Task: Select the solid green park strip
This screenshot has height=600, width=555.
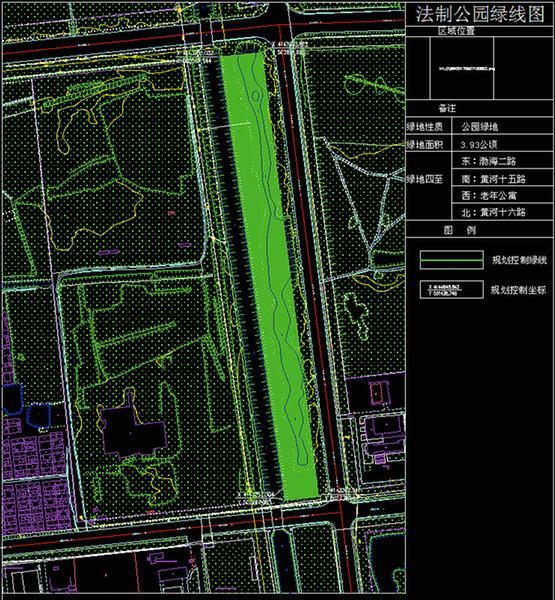Action: (270, 276)
